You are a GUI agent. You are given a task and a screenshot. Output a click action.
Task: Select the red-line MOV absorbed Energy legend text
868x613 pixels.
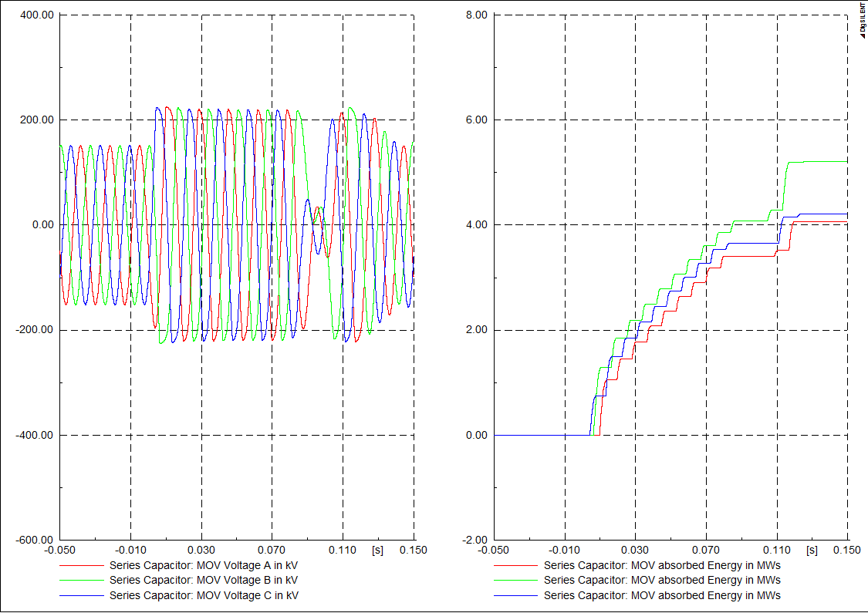(x=662, y=564)
